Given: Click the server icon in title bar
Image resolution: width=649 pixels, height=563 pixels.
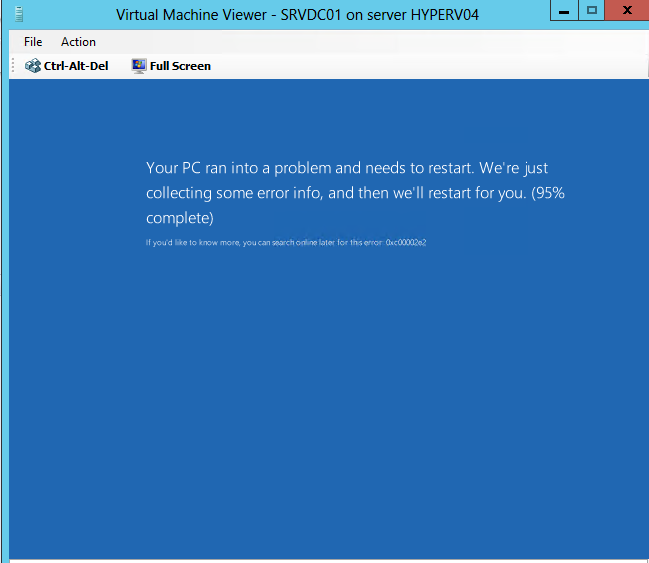Looking at the screenshot, I should 19,14.
